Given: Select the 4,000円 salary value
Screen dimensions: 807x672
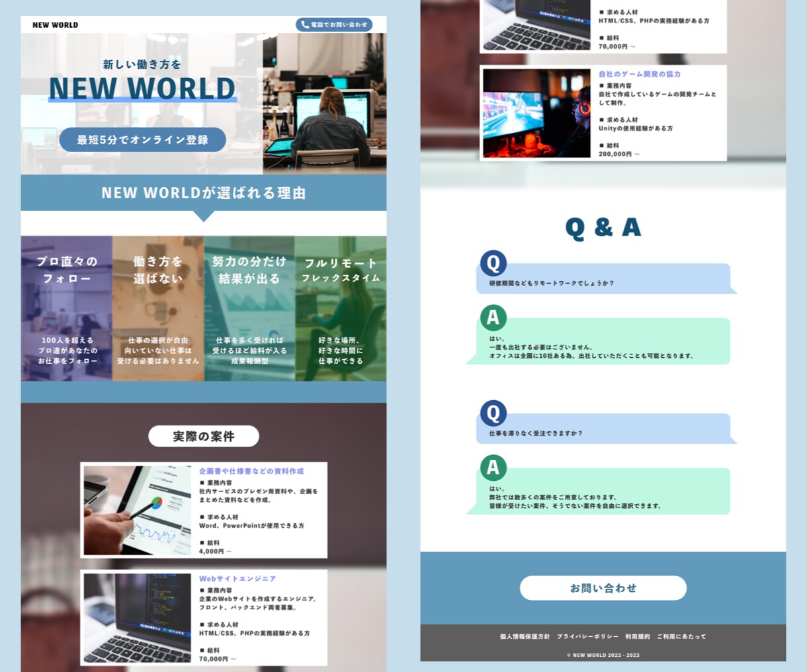Looking at the screenshot, I should [x=216, y=551].
